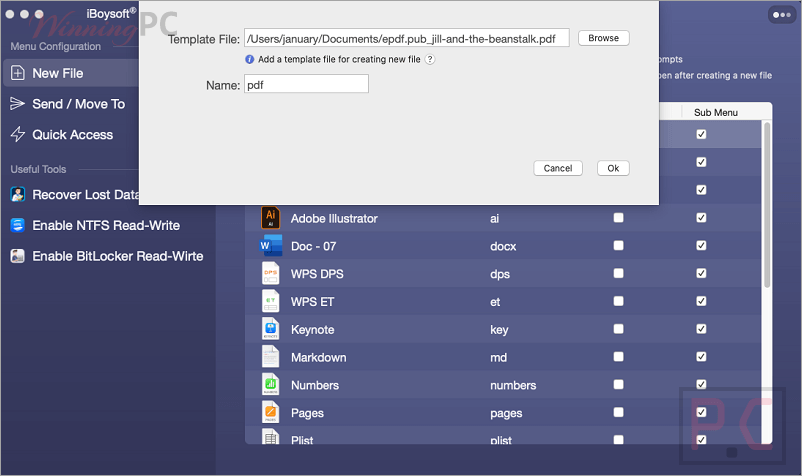The image size is (802, 476).
Task: Select the WPS DPS row name
Action: coord(317,274)
